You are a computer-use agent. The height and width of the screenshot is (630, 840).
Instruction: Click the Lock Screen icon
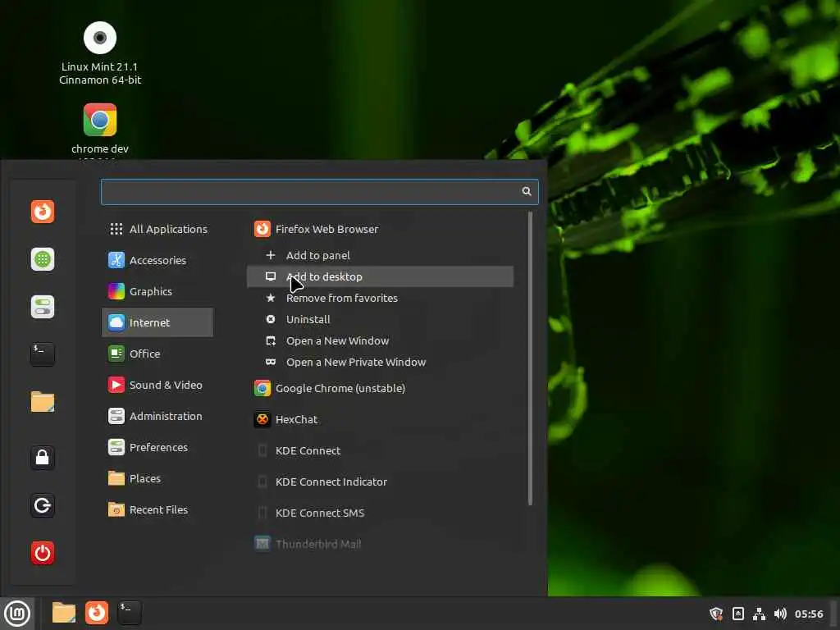[43, 458]
